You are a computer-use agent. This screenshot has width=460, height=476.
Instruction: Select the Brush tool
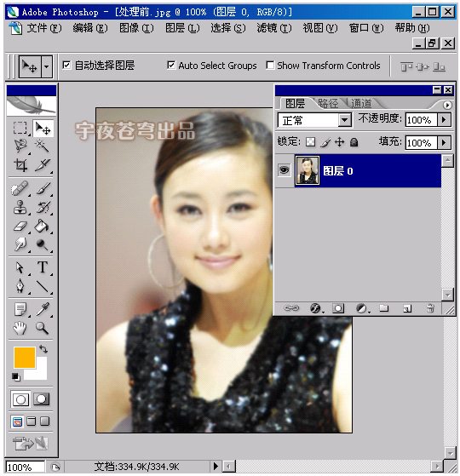pyautogui.click(x=43, y=189)
